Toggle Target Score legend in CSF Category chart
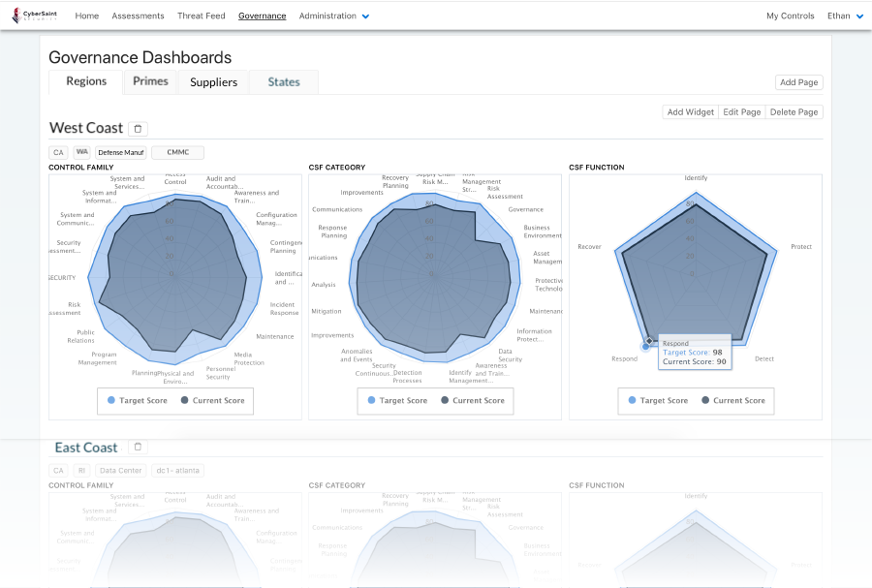The height and width of the screenshot is (588, 872). point(397,400)
